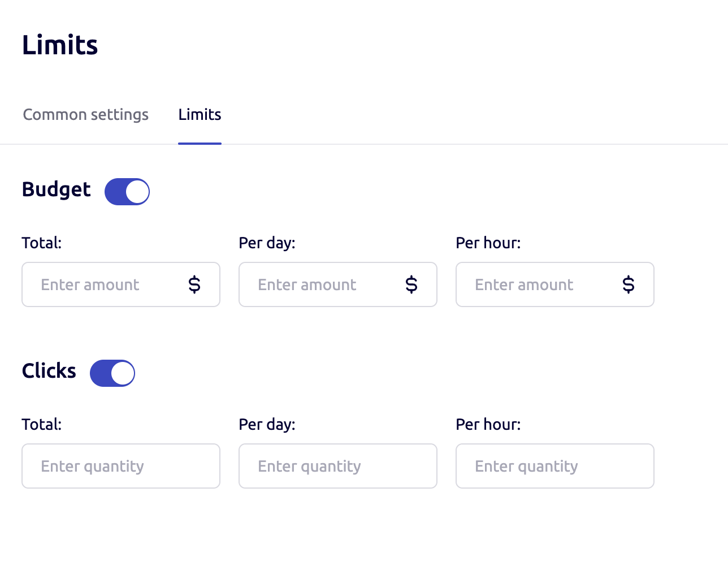
Task: Click the Total label under Clicks
Action: (42, 425)
